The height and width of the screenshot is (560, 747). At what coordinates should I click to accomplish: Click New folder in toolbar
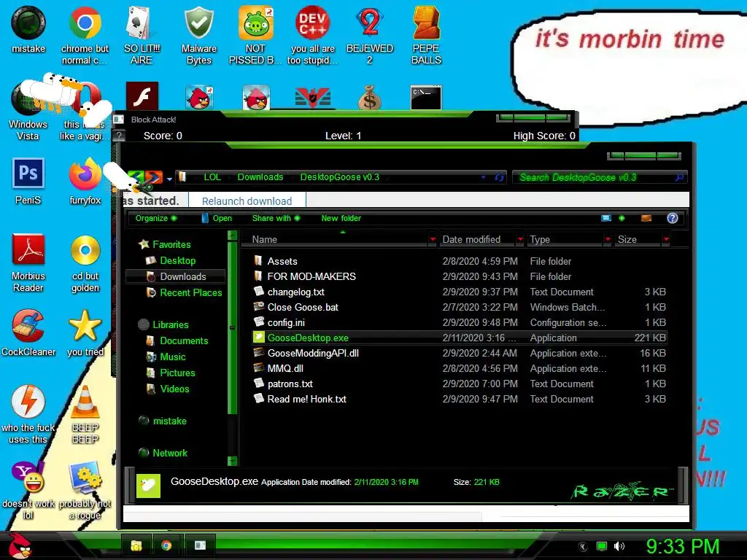[x=341, y=218]
